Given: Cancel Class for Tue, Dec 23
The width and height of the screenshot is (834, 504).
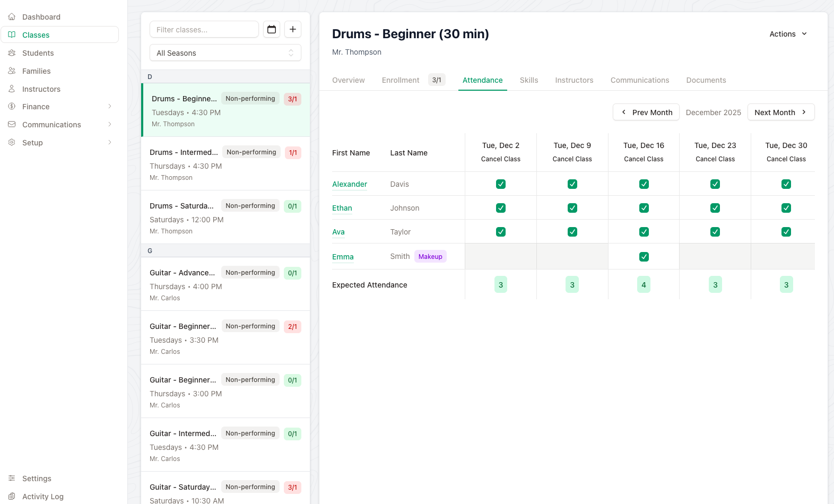Looking at the screenshot, I should (715, 159).
